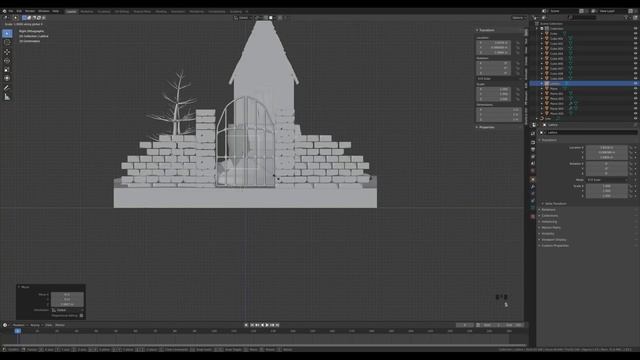Open the View Layer properties tab icon

pyautogui.click(x=533, y=156)
